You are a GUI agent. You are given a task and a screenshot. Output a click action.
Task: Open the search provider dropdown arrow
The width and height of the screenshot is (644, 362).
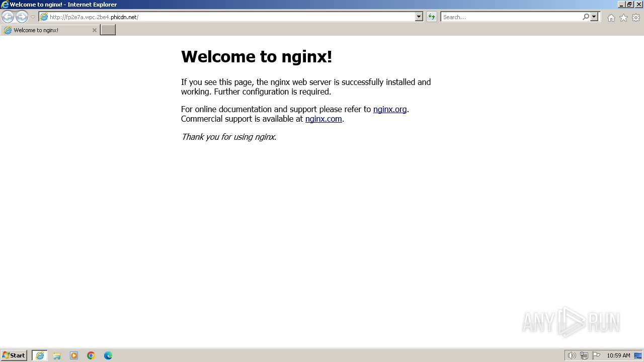pyautogui.click(x=594, y=17)
